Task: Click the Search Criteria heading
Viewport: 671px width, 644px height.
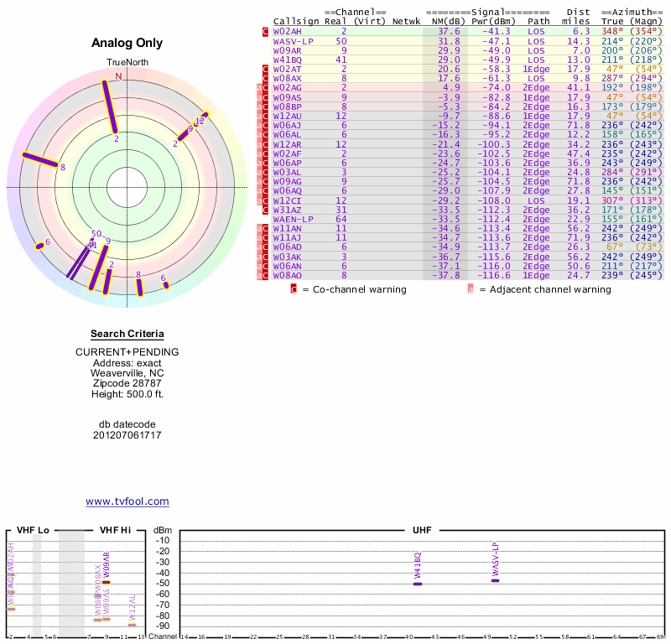Action: 127,335
